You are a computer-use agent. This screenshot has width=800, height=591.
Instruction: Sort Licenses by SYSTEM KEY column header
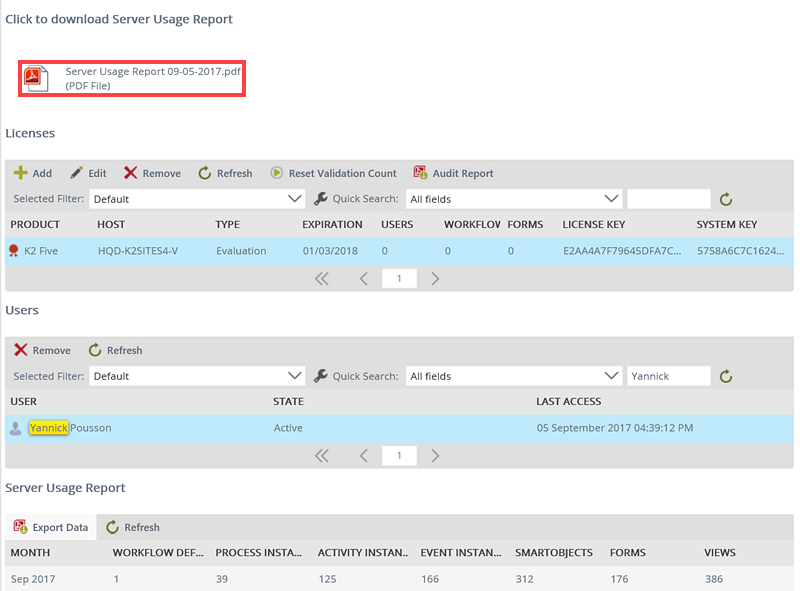(727, 225)
